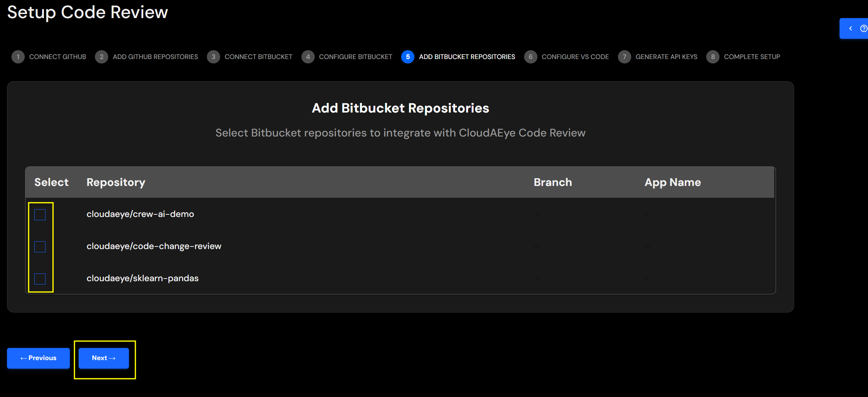Enable the cloudaeye/sklearn-pandas checkbox

pos(40,279)
